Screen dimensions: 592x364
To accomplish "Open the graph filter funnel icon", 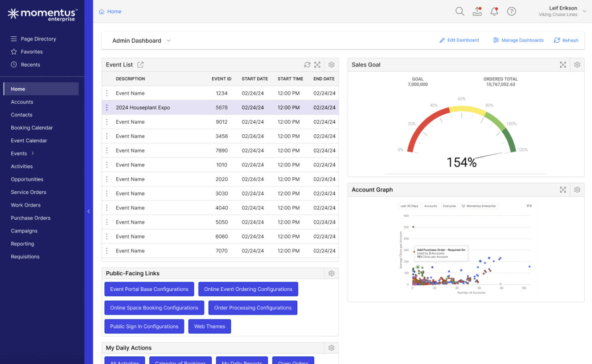I will click(x=529, y=206).
